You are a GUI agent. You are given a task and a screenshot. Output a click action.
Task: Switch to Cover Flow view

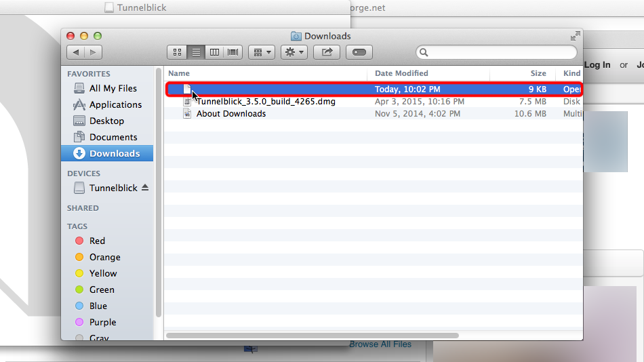tap(233, 52)
